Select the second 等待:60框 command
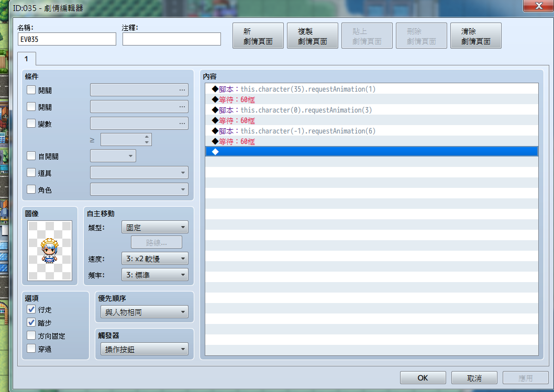Screen dimensions: 554x392 372,120
